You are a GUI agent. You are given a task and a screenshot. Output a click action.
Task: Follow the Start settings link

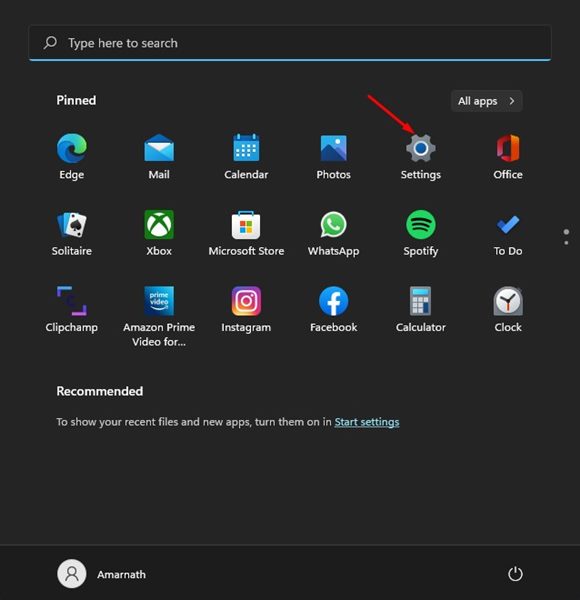tap(367, 422)
